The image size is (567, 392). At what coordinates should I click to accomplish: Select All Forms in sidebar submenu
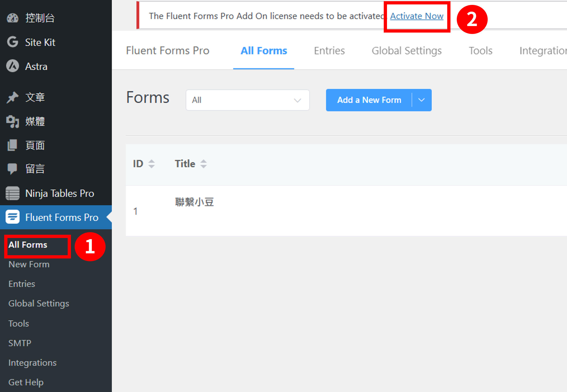28,245
